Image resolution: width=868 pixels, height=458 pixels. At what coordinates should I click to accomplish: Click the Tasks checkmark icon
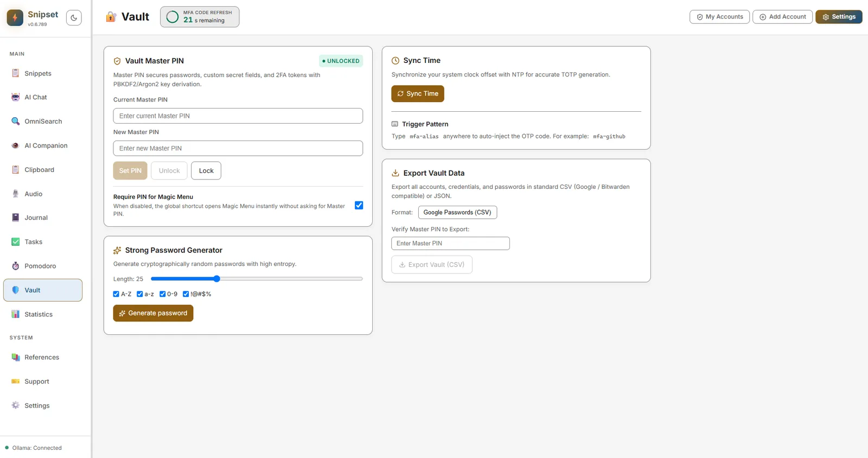click(x=16, y=241)
